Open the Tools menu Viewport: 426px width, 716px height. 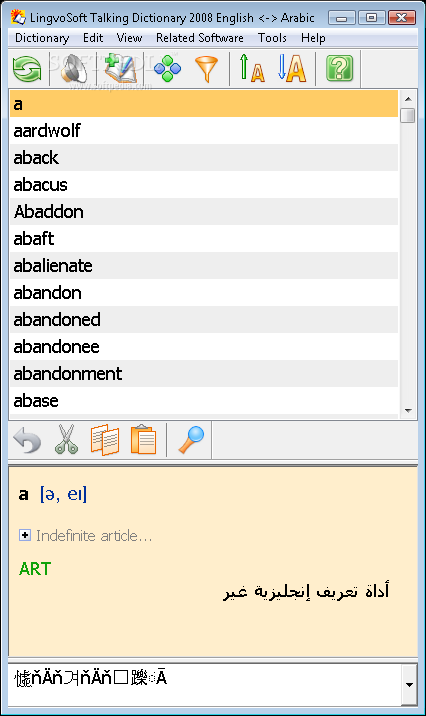coord(272,38)
